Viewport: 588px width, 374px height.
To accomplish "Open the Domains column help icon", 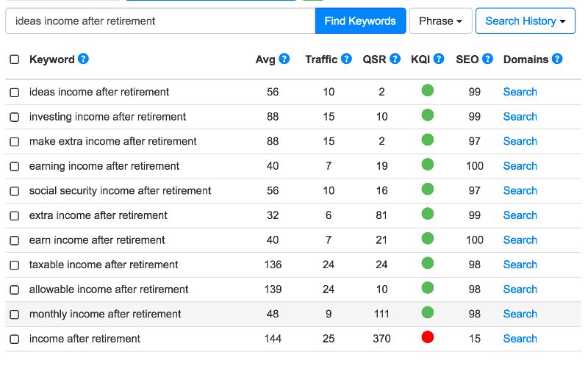I will [x=557, y=59].
